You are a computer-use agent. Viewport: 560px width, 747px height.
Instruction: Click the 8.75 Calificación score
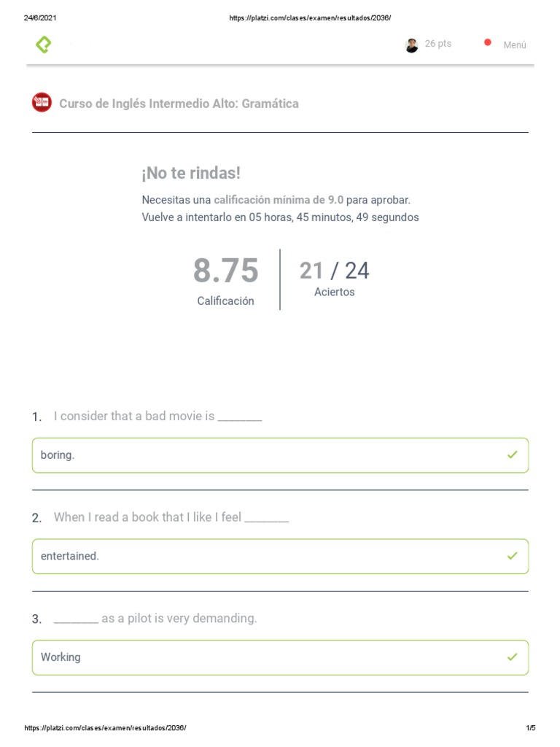(226, 281)
